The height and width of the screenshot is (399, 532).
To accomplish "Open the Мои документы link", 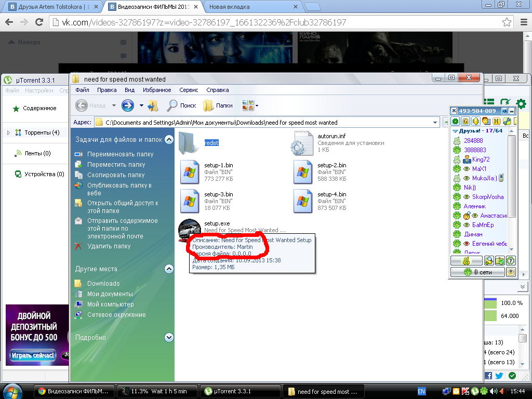I will (110, 294).
